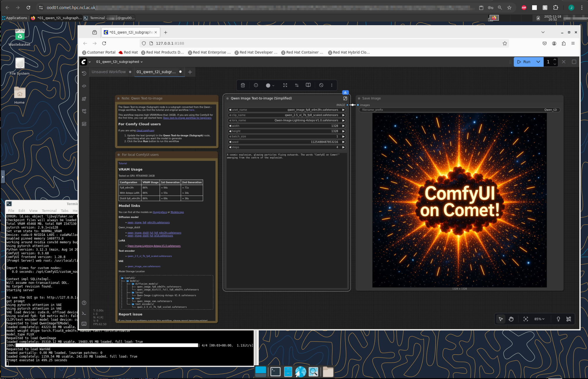
Task: Open the queue history sidebar icon
Action: pos(84,73)
